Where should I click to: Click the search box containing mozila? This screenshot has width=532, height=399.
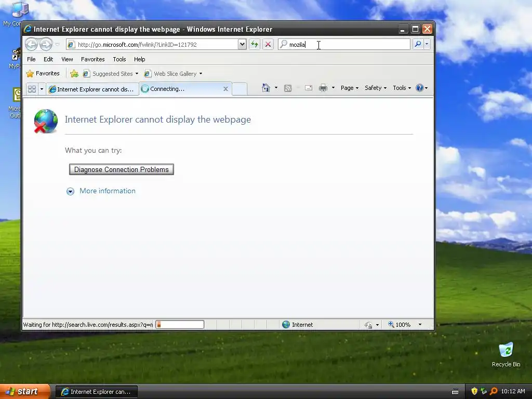pyautogui.click(x=344, y=45)
